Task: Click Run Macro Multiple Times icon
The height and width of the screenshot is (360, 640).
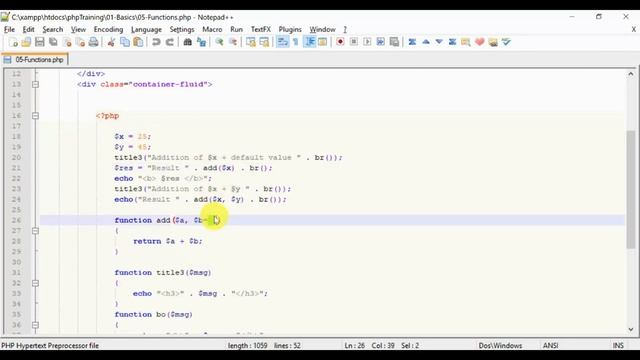Action: coord(381,42)
